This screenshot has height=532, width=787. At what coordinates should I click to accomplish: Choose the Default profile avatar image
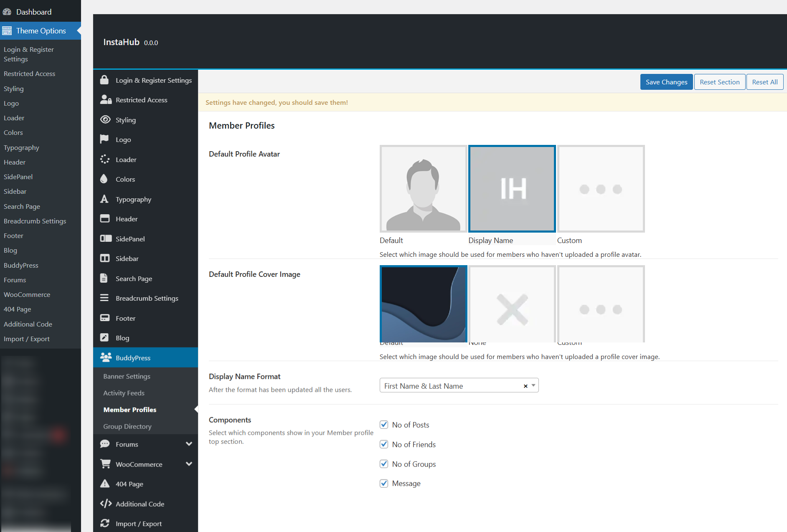[423, 189]
